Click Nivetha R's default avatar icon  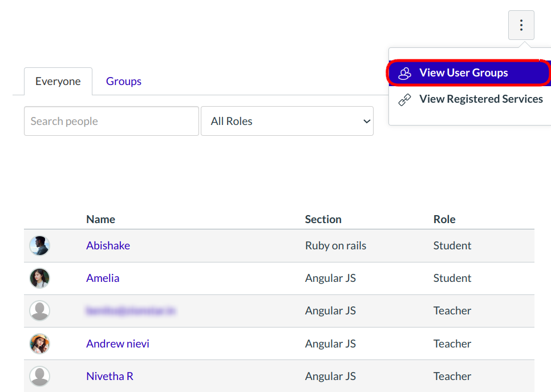pyautogui.click(x=40, y=376)
